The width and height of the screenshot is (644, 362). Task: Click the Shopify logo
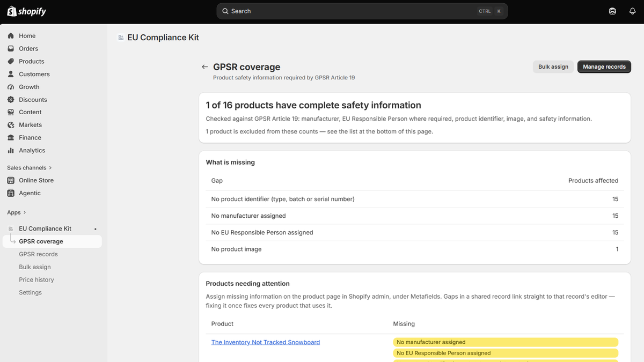[x=27, y=11]
